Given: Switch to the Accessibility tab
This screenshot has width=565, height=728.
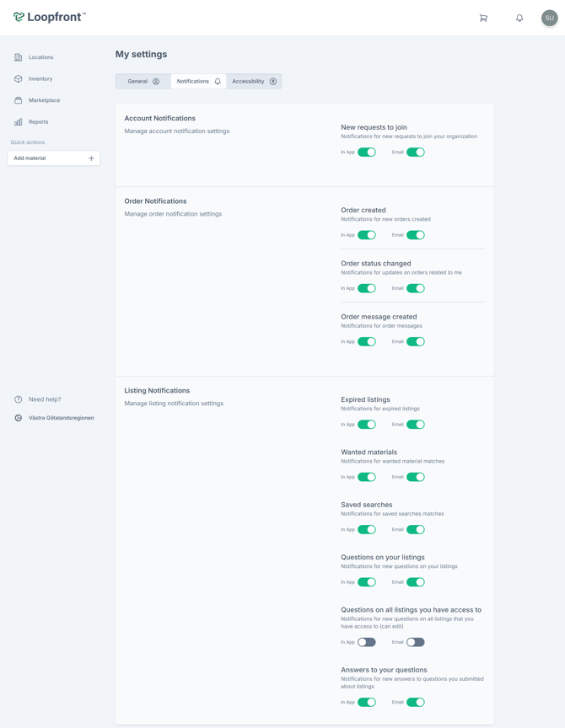Looking at the screenshot, I should (x=254, y=81).
